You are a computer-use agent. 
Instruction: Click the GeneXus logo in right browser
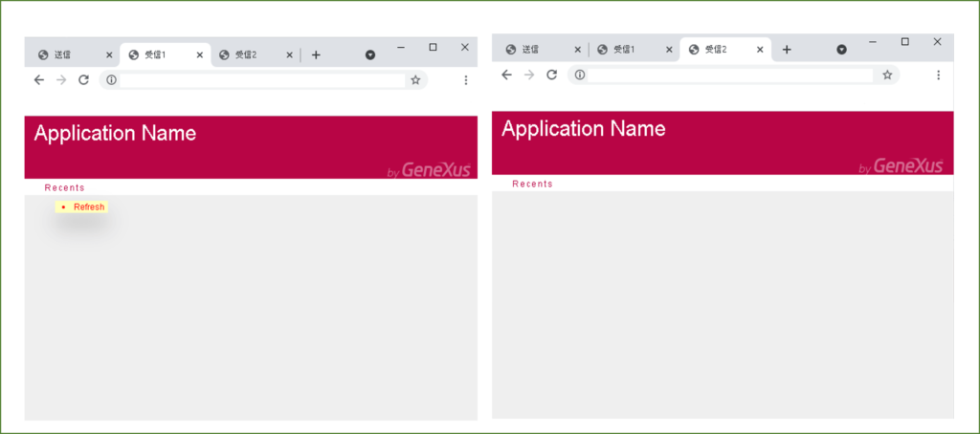coord(902,166)
